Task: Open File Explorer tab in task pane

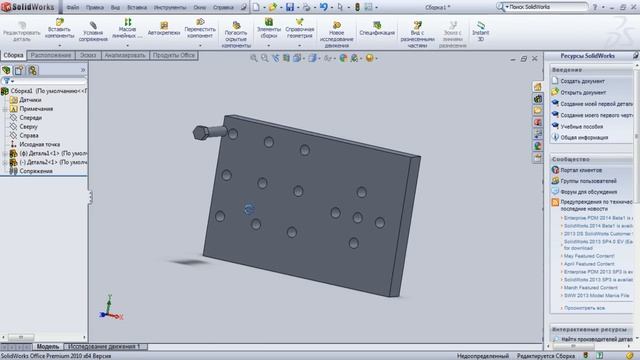Action: click(x=538, y=111)
